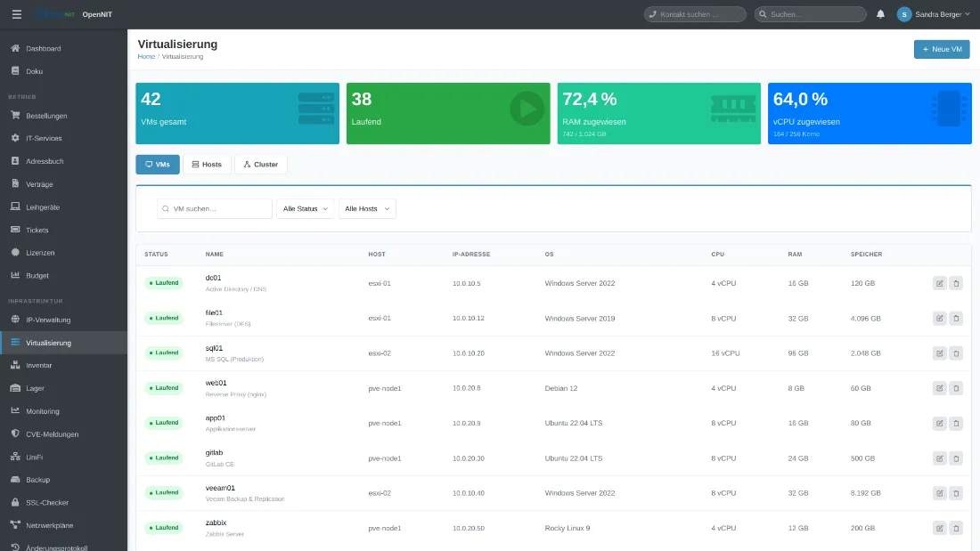Edit the gitlab VM entry

[x=939, y=458]
